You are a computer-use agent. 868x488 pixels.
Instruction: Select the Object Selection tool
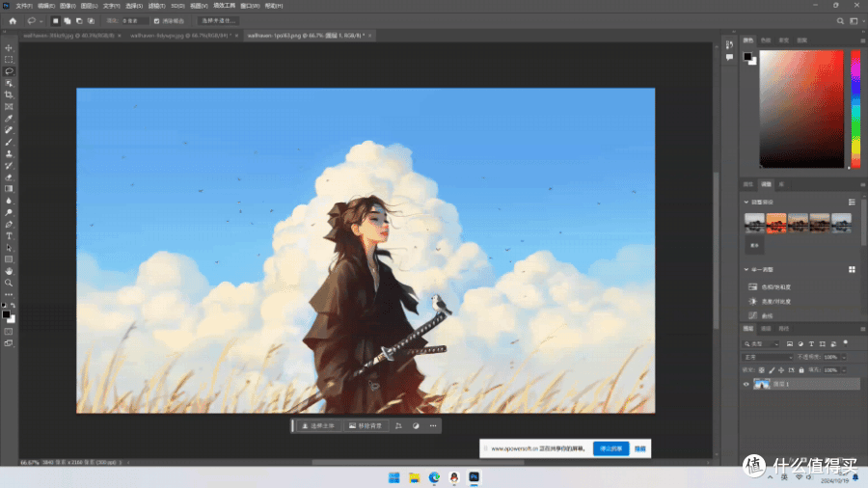(x=9, y=83)
